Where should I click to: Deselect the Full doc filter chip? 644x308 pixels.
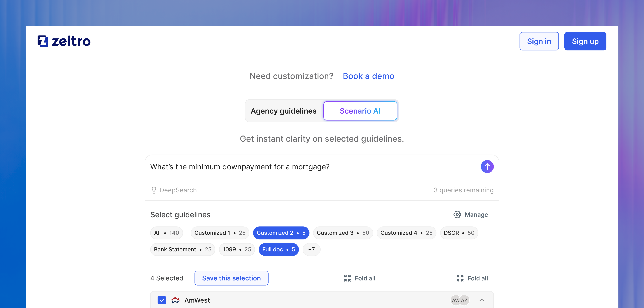click(x=279, y=249)
